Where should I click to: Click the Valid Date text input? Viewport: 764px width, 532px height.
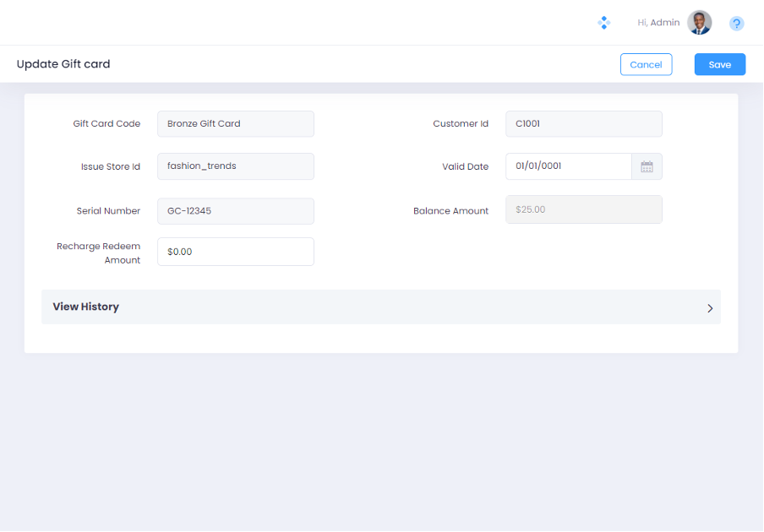(568, 166)
